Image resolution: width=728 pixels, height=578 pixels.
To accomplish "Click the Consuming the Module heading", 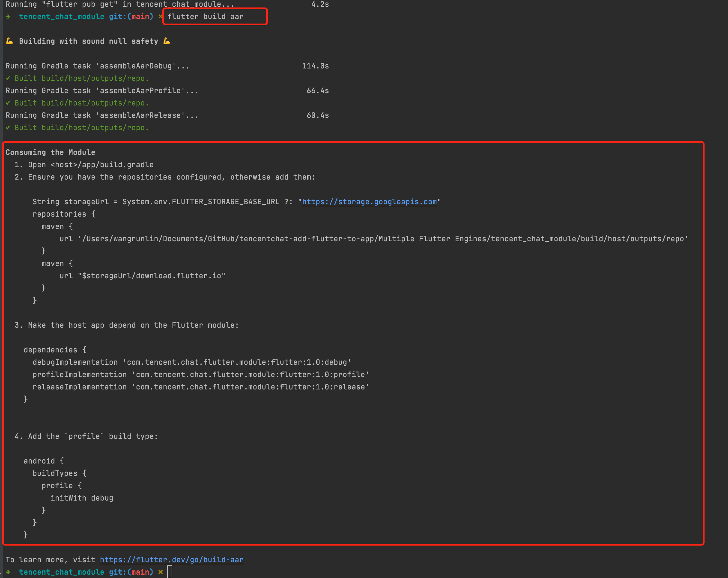I will (x=50, y=152).
